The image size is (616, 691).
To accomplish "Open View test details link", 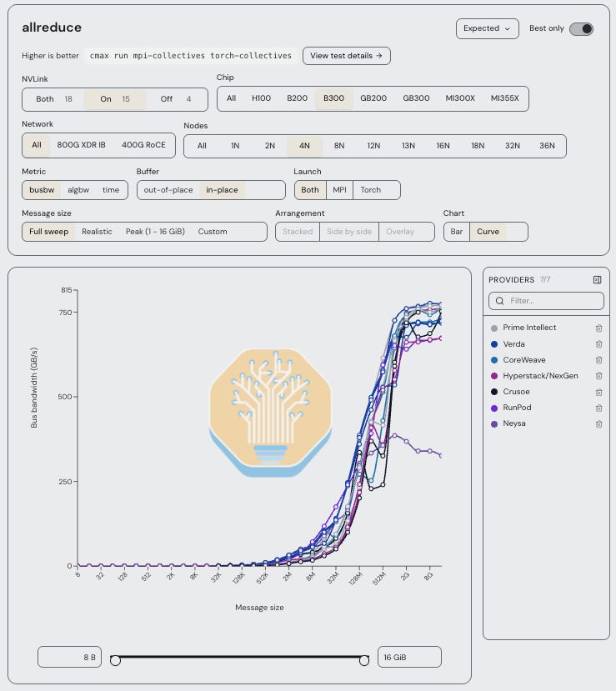I will tap(346, 56).
